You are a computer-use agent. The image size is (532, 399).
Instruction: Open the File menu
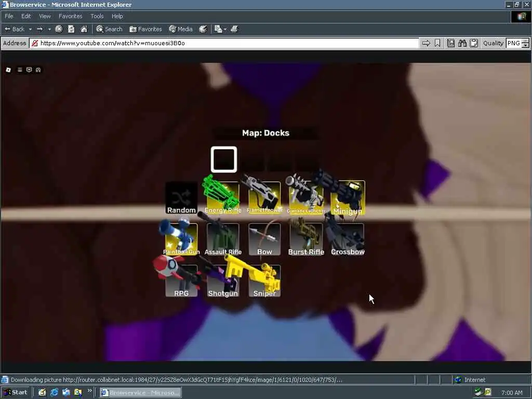[9, 16]
